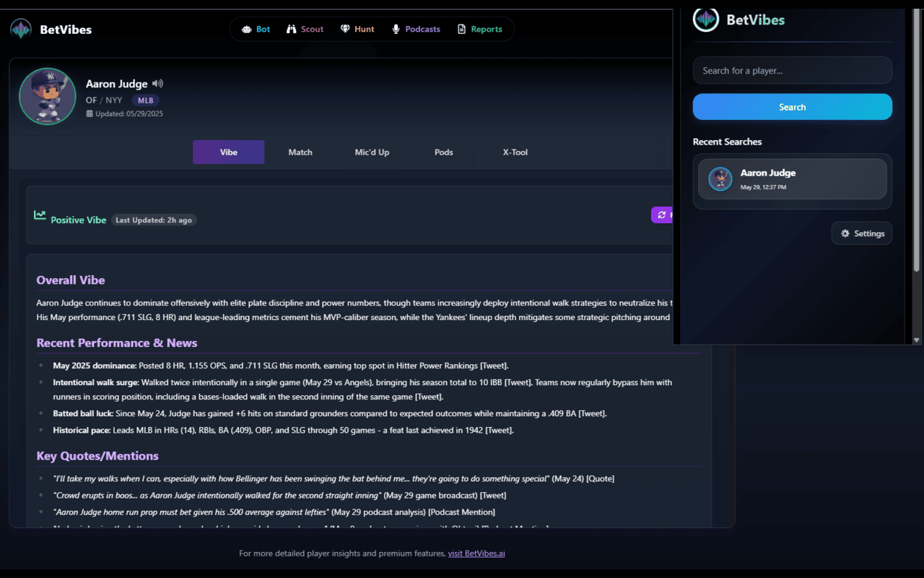Viewport: 924px width, 578px height.
Task: Open the Scout binoculars nav item
Action: click(305, 29)
